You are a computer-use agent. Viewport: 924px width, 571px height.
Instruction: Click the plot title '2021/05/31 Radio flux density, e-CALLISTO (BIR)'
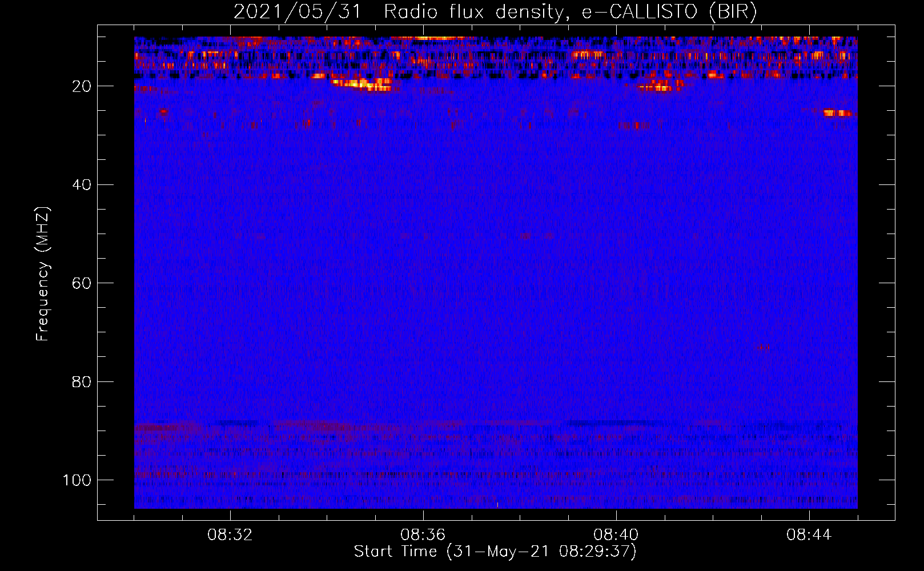pos(495,11)
